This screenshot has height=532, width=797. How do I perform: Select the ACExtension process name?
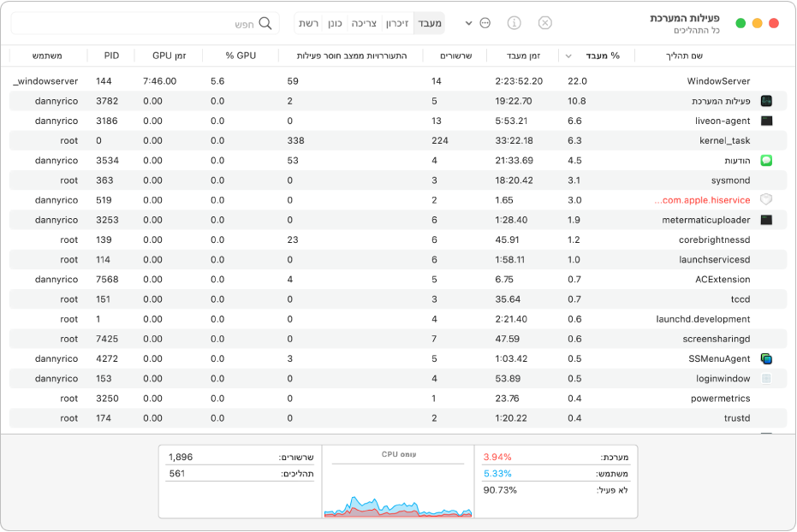[723, 279]
